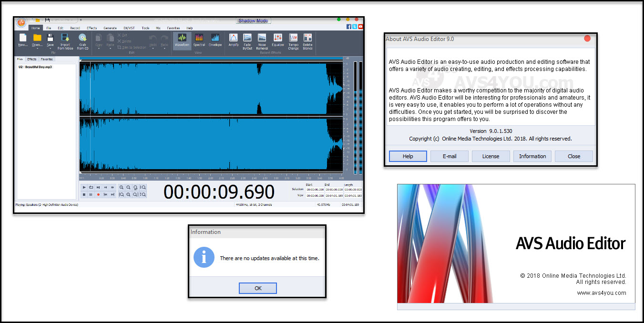Open the Tools ribbon tab
Screen dimensions: 644x323
pyautogui.click(x=145, y=28)
